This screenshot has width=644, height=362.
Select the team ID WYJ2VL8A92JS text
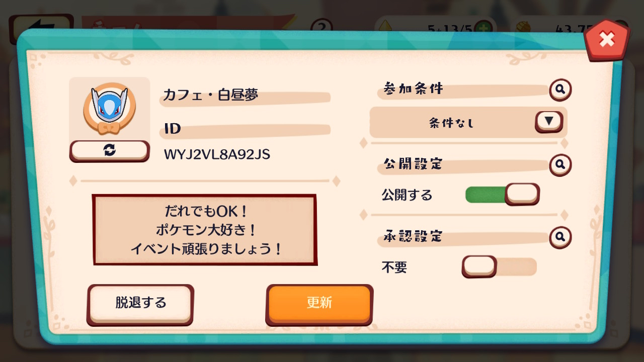pos(217,154)
